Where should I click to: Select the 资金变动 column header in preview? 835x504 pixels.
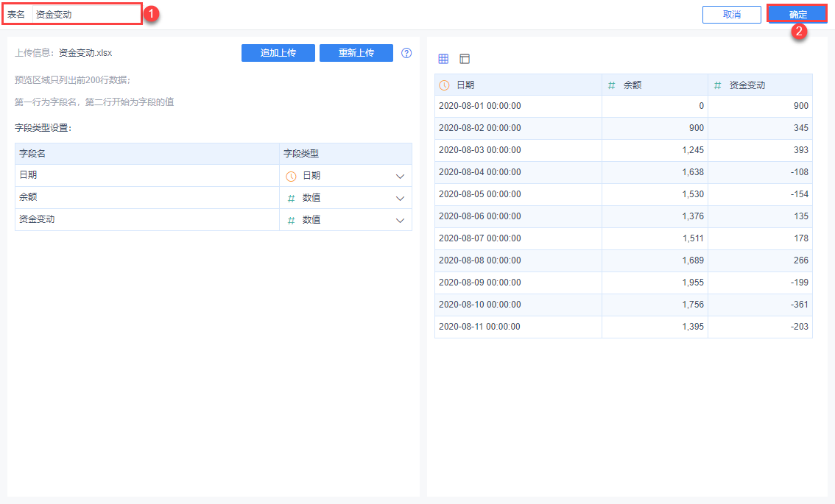click(x=761, y=85)
